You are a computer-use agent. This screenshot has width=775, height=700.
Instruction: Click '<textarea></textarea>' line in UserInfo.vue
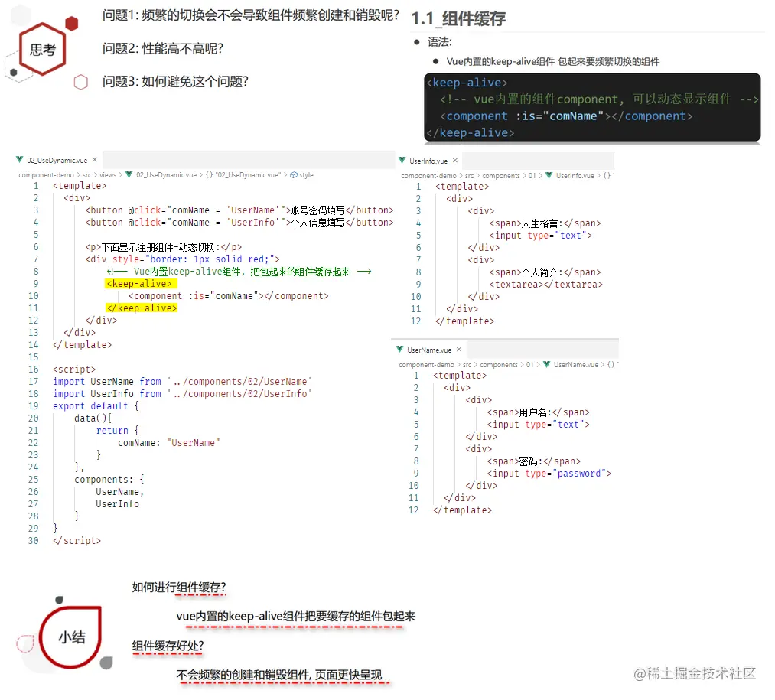tap(545, 285)
